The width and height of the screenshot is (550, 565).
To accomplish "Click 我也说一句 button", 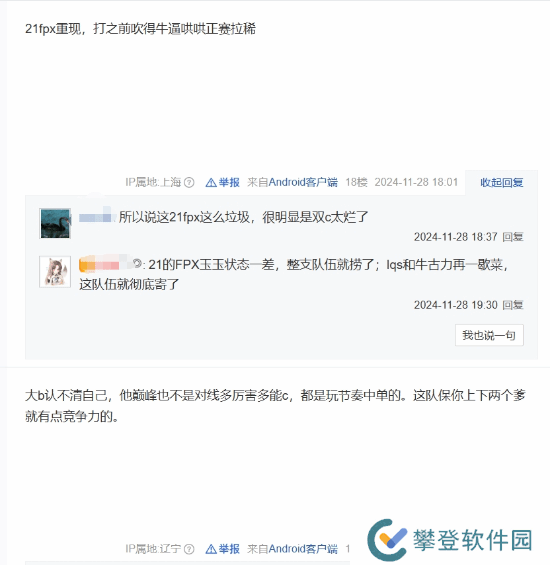I will 489,335.
